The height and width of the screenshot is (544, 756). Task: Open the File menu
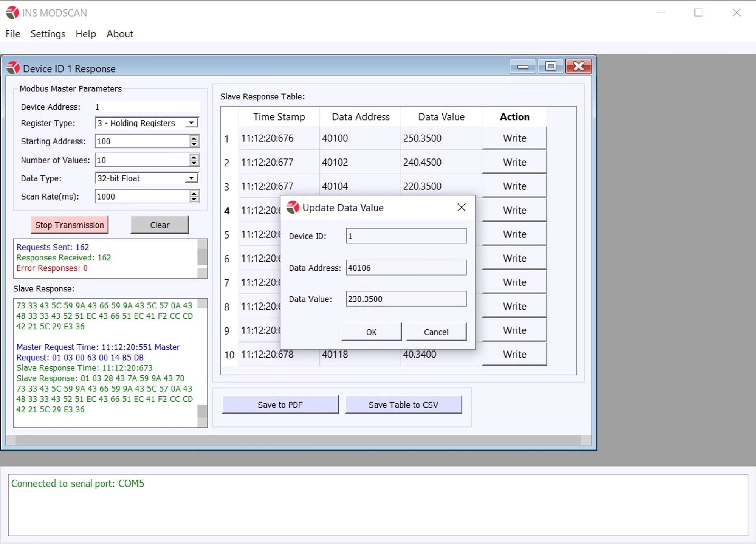pyautogui.click(x=12, y=34)
